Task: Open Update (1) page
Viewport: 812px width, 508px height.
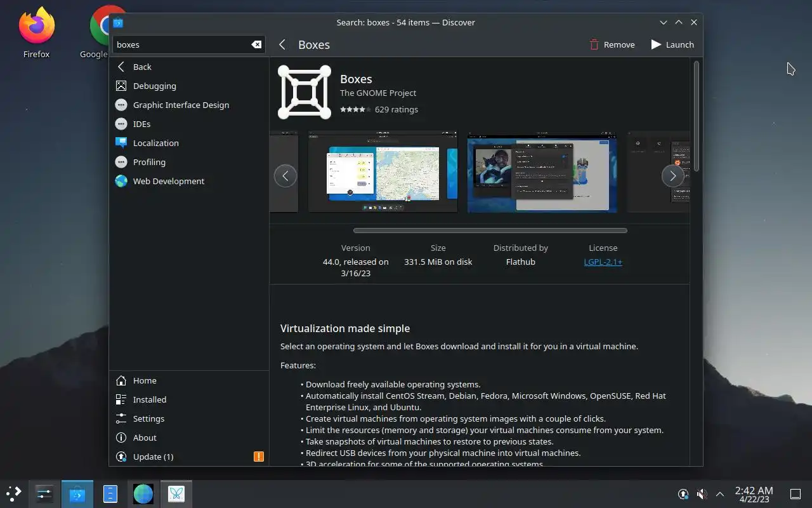Action: click(189, 457)
